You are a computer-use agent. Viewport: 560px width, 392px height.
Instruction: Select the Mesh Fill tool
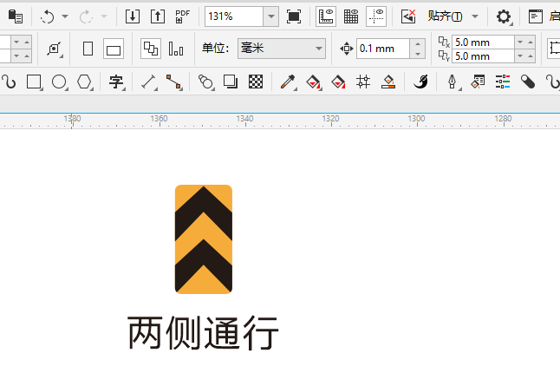pos(363,82)
